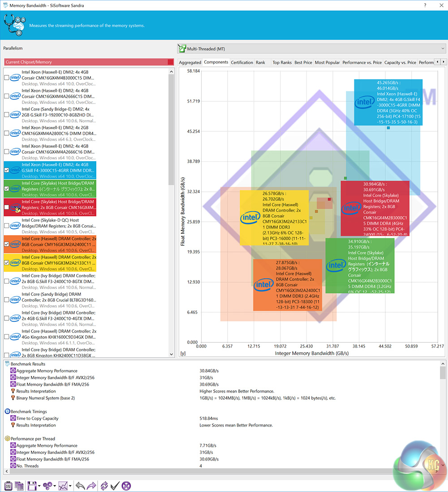Uncheck the yellow CMY16GX3M2A2133C11 entry

[6, 263]
